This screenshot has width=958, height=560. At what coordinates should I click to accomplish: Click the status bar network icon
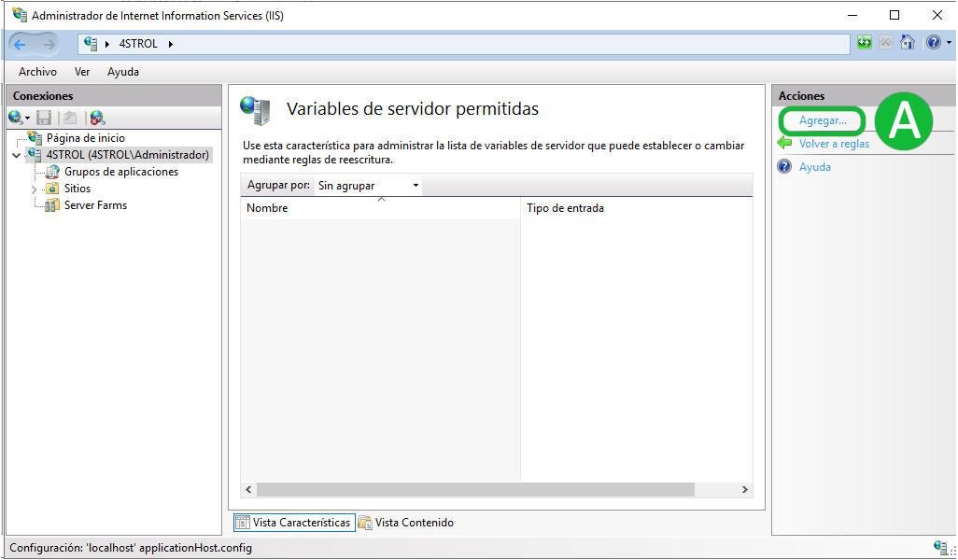941,547
